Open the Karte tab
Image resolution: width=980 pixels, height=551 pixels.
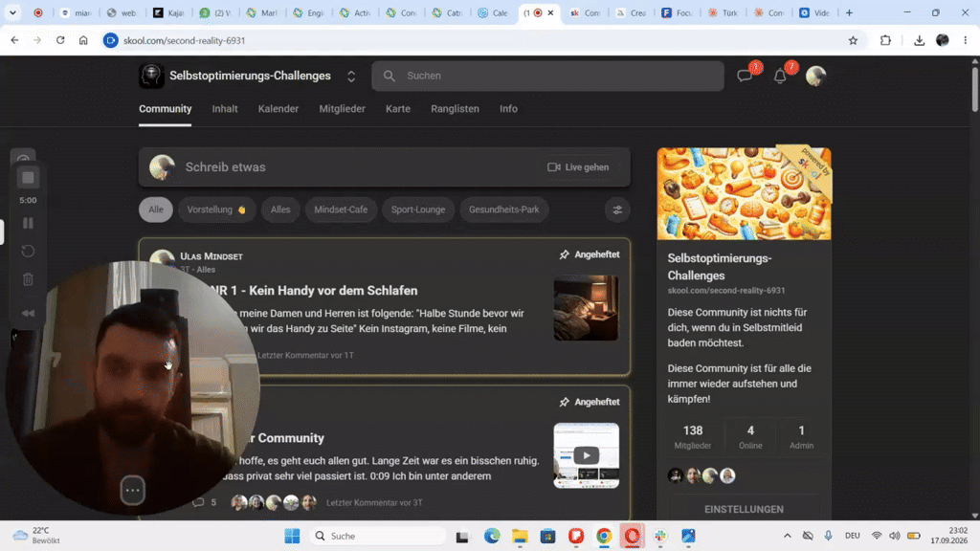(x=398, y=109)
